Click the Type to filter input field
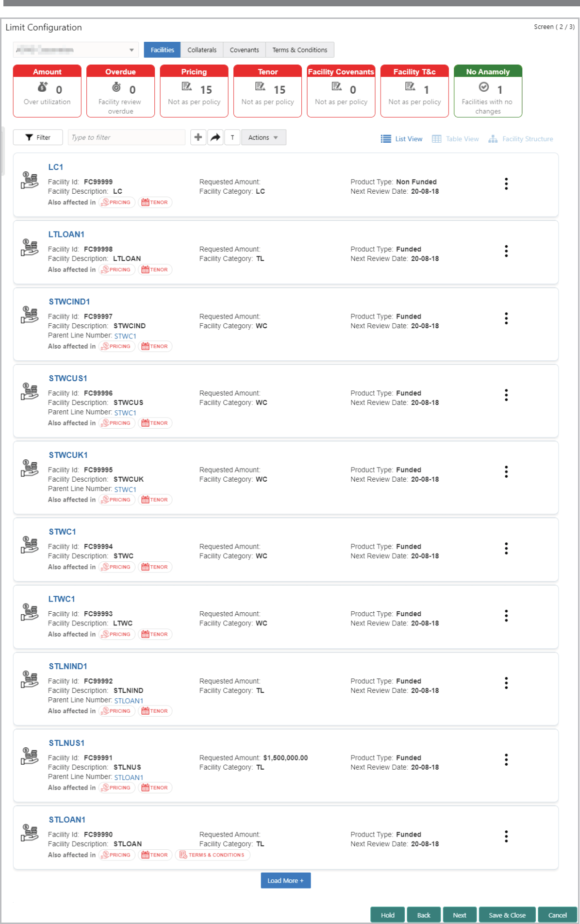The image size is (580, 924). (127, 137)
